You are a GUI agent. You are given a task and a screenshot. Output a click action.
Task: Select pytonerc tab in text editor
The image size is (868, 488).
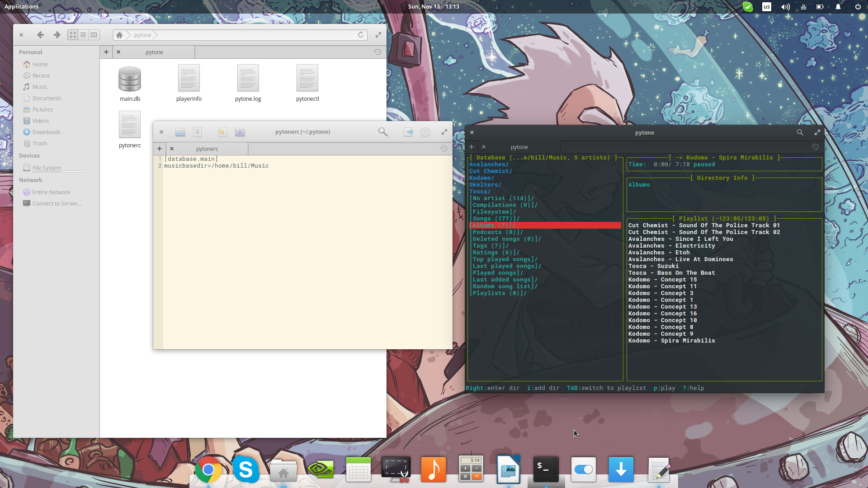click(207, 149)
